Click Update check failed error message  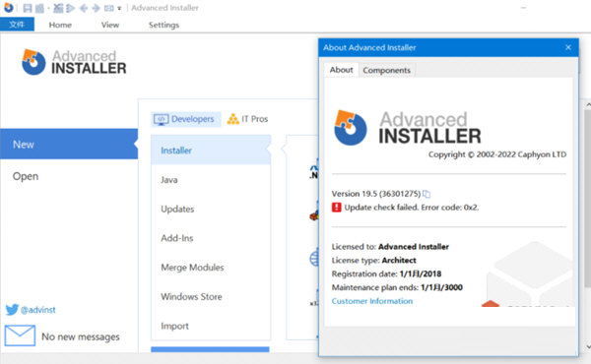tap(411, 208)
